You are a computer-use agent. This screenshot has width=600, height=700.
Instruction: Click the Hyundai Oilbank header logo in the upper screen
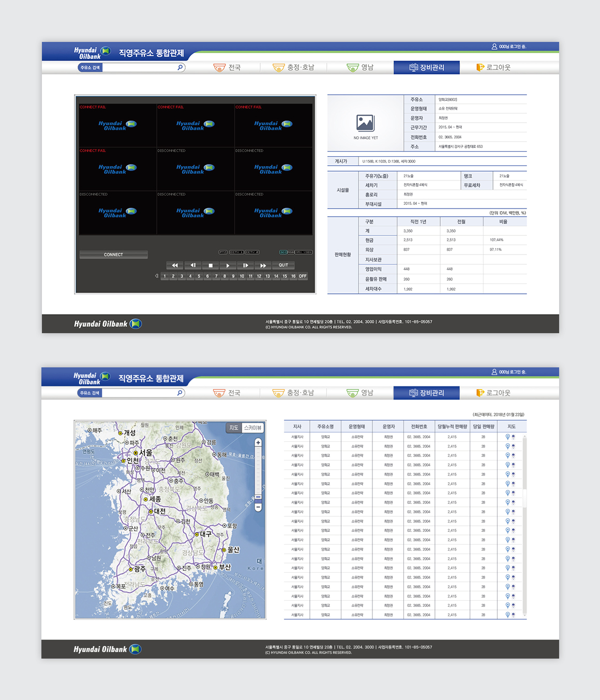click(92, 53)
